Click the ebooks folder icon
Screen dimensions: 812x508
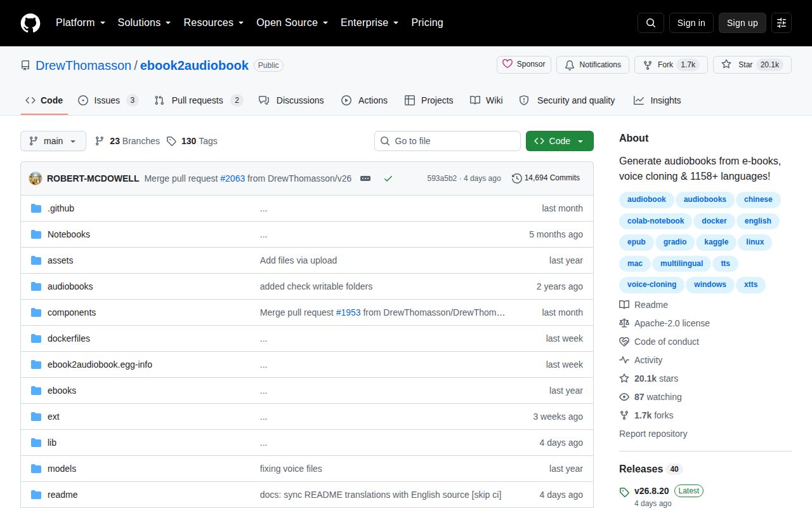point(36,391)
